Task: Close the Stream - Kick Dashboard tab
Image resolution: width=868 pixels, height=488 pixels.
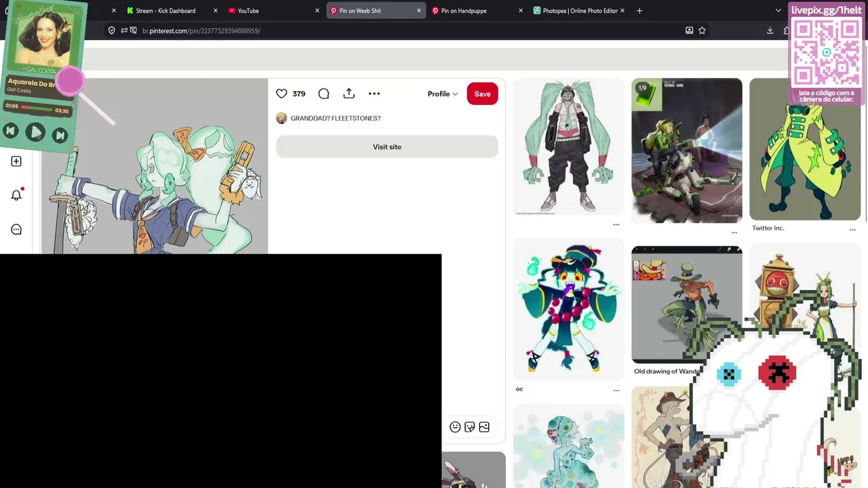Action: tap(216, 11)
